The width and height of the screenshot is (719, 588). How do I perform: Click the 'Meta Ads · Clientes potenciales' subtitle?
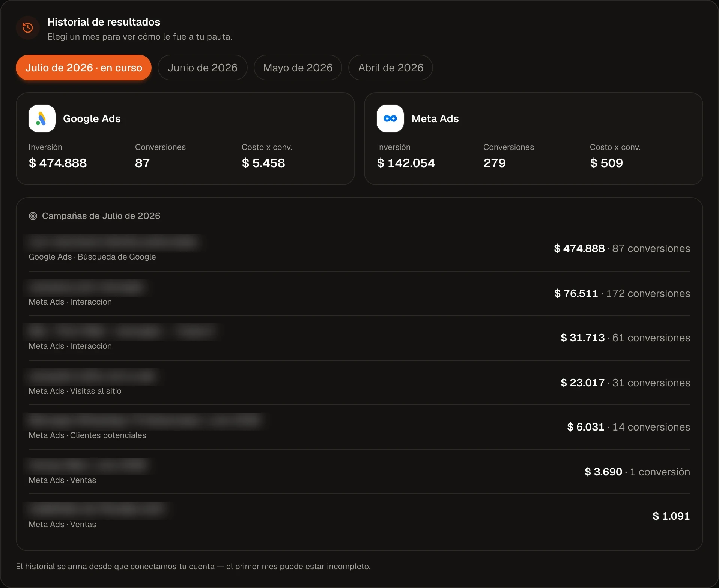coord(87,435)
